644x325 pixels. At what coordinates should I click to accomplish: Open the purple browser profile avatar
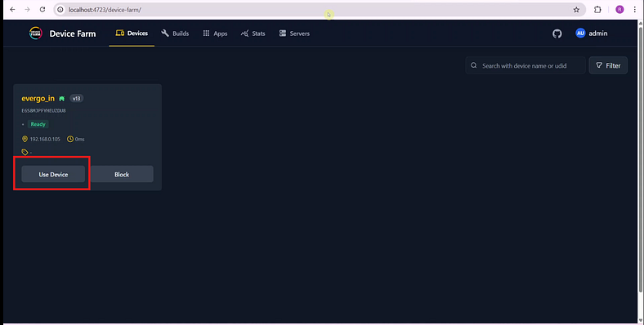click(x=619, y=10)
